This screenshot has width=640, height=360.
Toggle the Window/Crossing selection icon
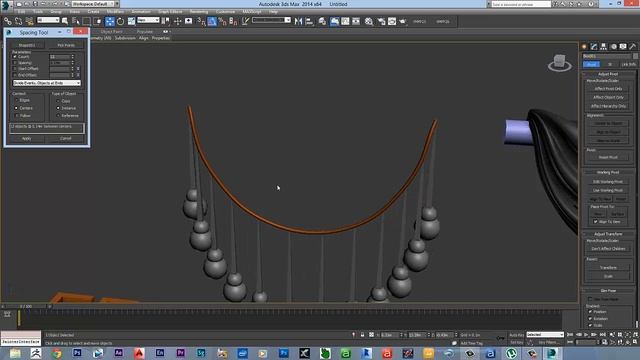coord(98,21)
